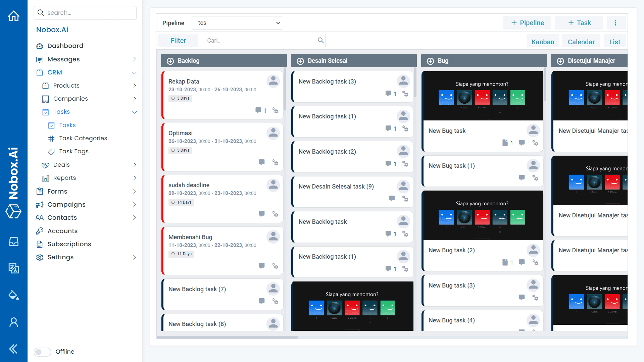Collapse the CRM section chevron
Screen dimensions: 644x362
pyautogui.click(x=134, y=72)
